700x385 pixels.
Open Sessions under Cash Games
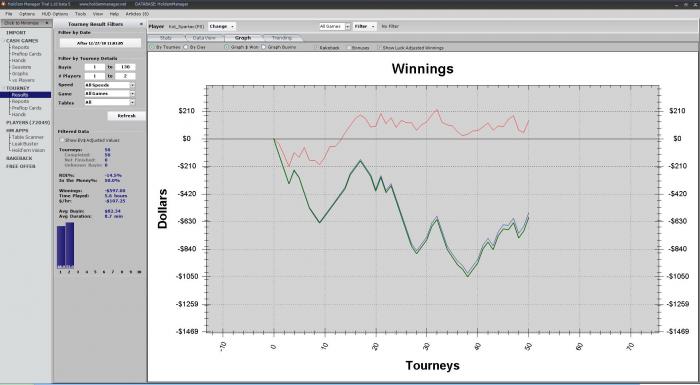point(21,67)
